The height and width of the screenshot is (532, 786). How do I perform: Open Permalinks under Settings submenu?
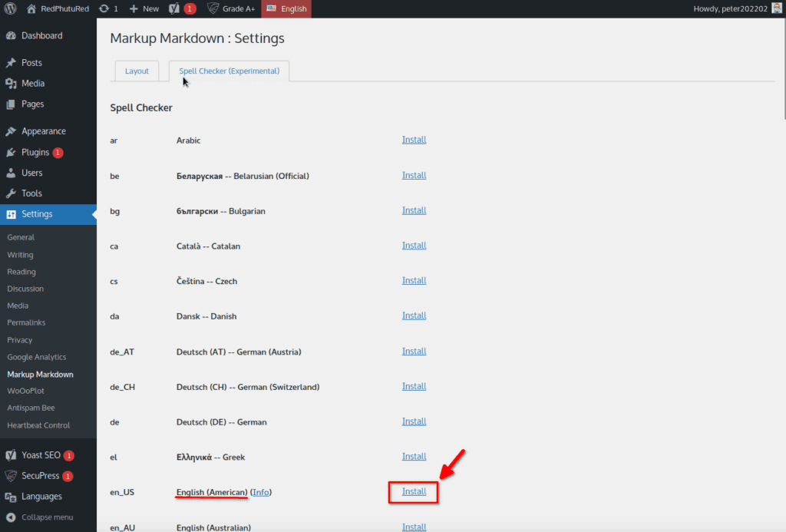pyautogui.click(x=26, y=322)
